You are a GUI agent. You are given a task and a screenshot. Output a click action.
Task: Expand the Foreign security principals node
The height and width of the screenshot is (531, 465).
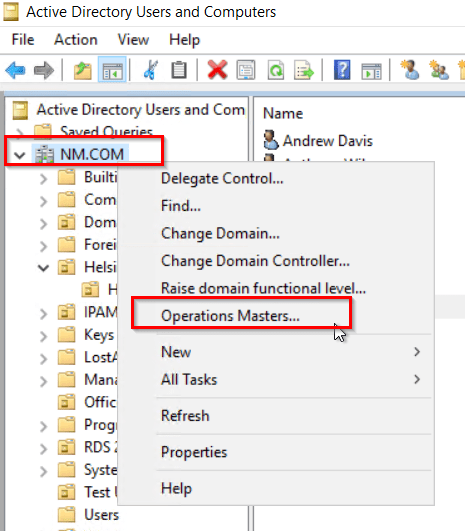(x=43, y=246)
